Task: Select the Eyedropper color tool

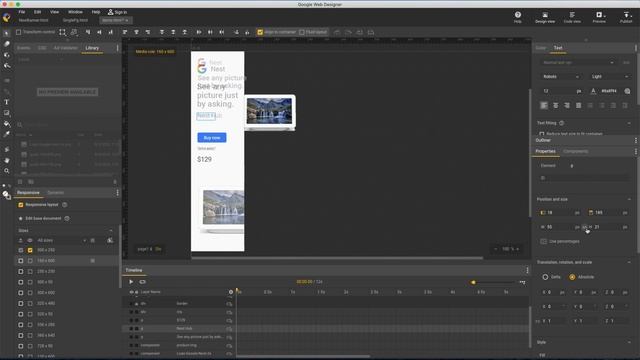Action: pyautogui.click(x=7, y=134)
